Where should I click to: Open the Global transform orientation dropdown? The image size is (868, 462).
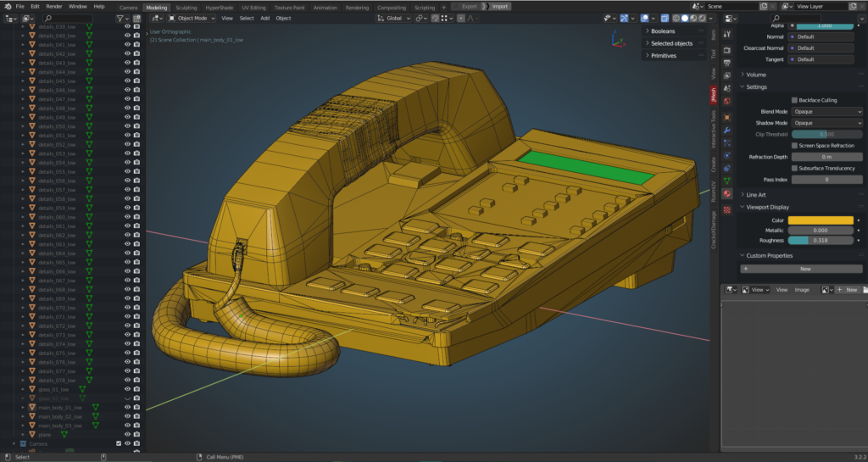coord(394,19)
